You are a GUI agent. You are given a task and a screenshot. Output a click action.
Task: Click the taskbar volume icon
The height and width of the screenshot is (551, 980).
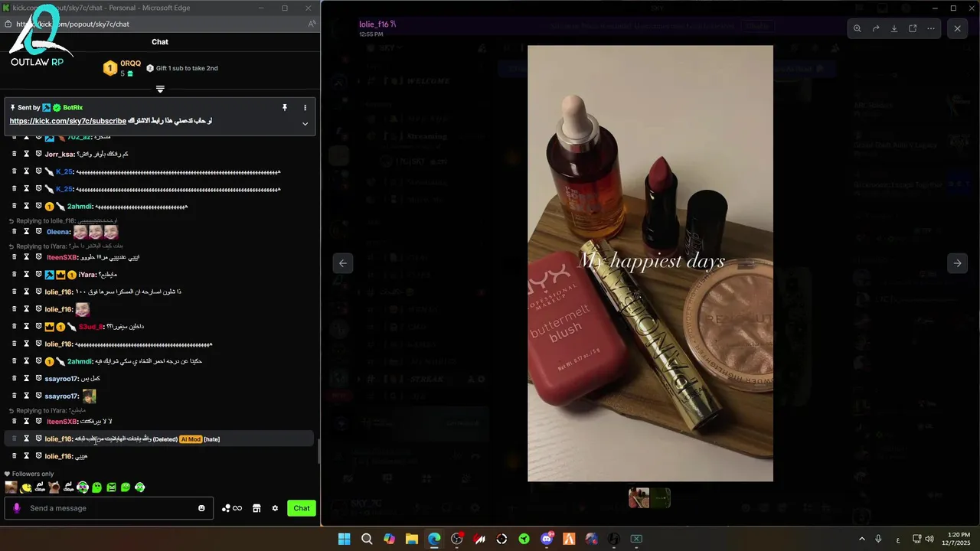coord(929,539)
